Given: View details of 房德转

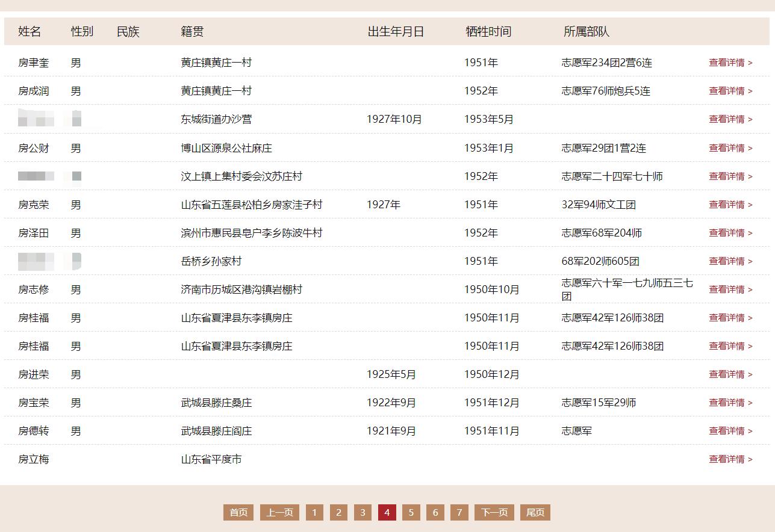Looking at the screenshot, I should [730, 431].
